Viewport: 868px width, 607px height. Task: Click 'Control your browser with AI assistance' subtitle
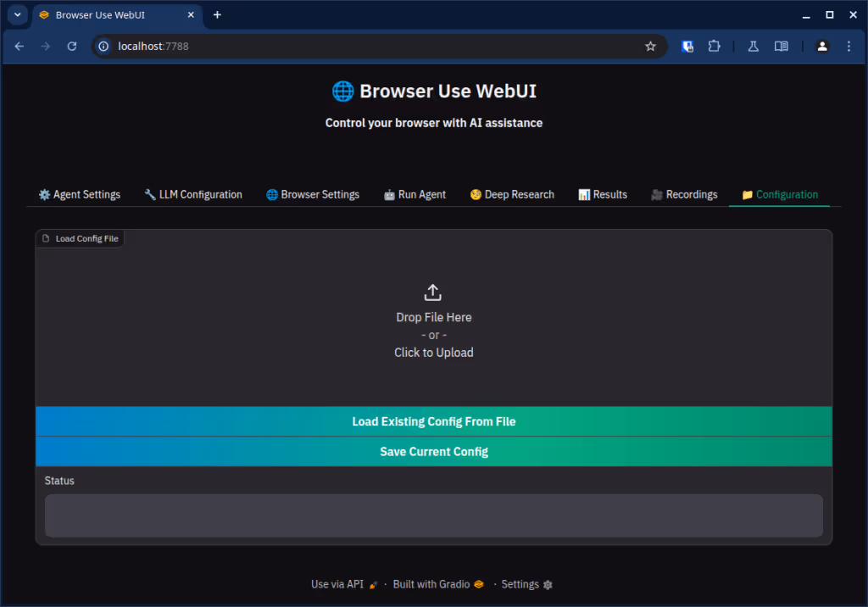pos(434,123)
